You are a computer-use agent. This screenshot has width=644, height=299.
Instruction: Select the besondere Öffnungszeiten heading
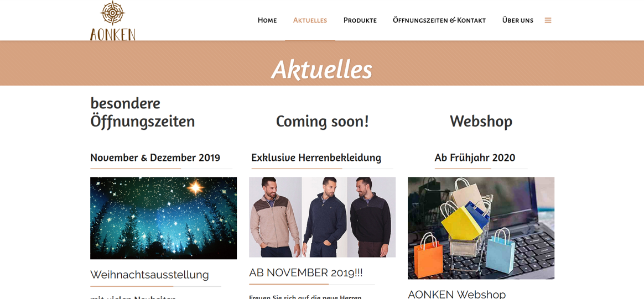[143, 112]
